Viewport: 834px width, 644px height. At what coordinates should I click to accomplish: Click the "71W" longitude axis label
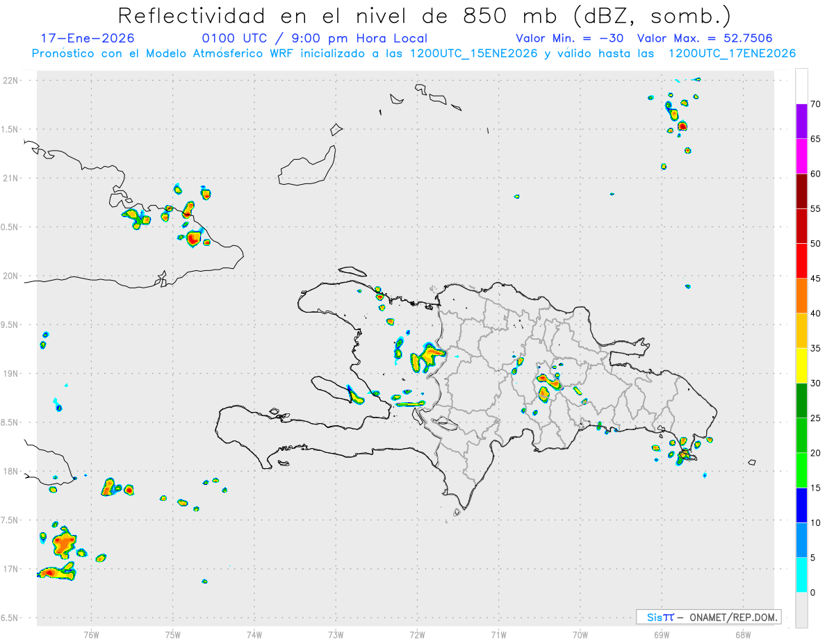(498, 634)
